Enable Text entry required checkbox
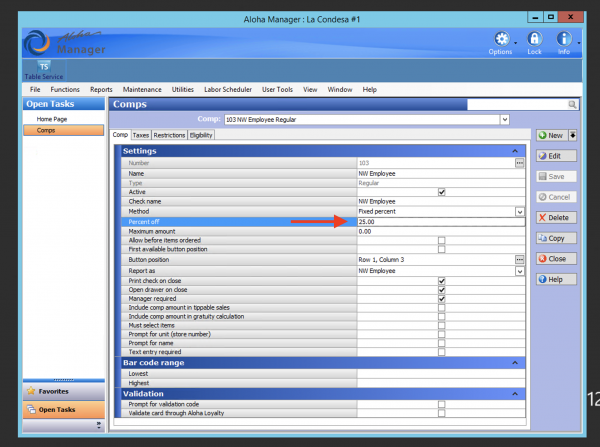Image resolution: width=600 pixels, height=447 pixels. pos(442,352)
